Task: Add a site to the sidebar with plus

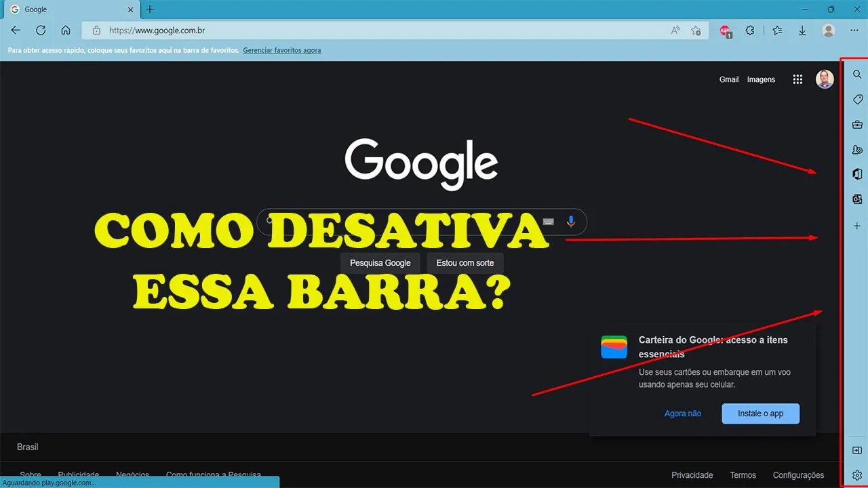Action: (x=857, y=226)
